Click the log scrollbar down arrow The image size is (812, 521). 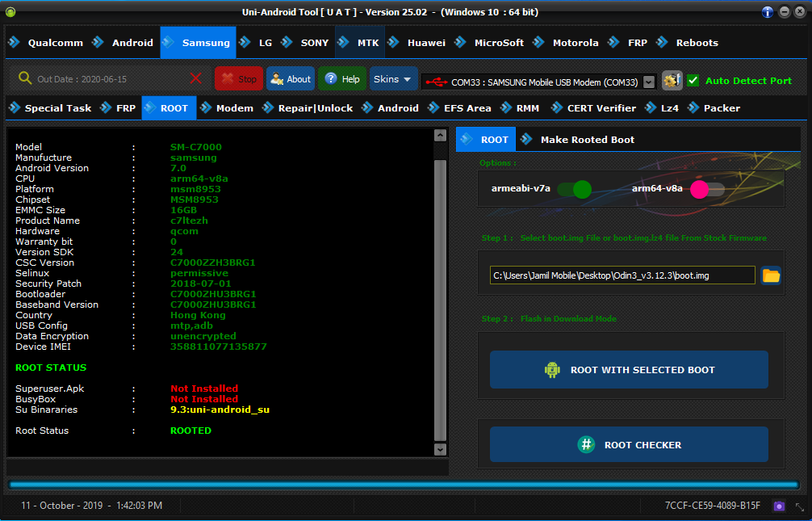[440, 449]
